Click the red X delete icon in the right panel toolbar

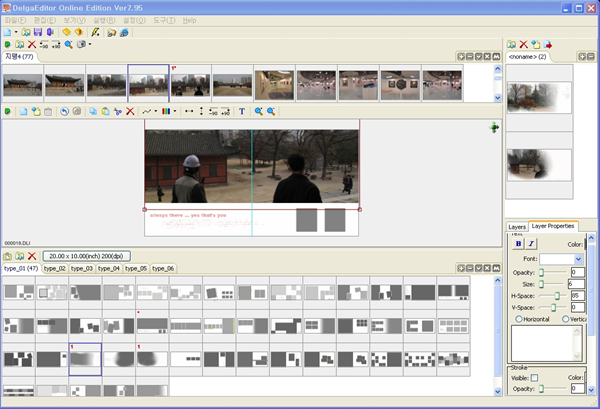click(x=523, y=45)
